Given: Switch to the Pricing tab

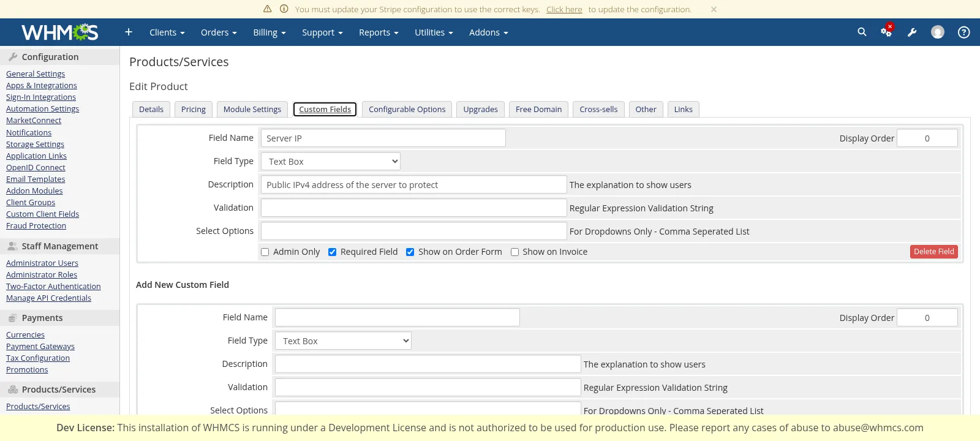Looking at the screenshot, I should (194, 109).
